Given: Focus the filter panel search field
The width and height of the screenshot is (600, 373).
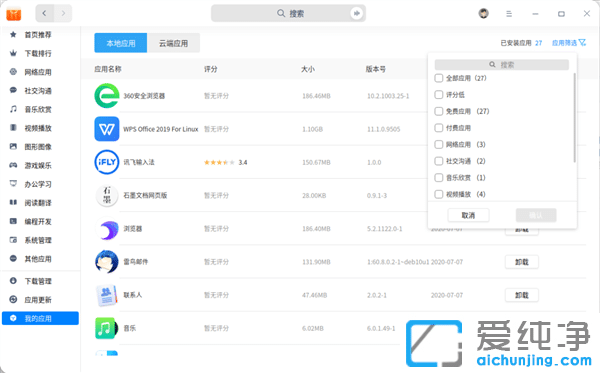Looking at the screenshot, I should click(x=502, y=65).
